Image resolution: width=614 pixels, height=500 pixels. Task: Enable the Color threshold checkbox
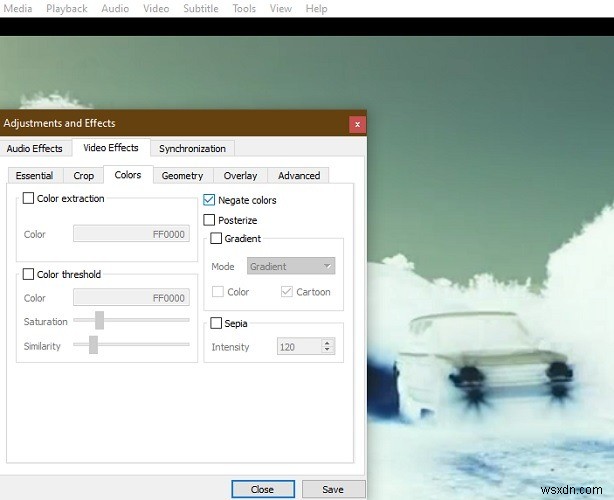point(28,274)
